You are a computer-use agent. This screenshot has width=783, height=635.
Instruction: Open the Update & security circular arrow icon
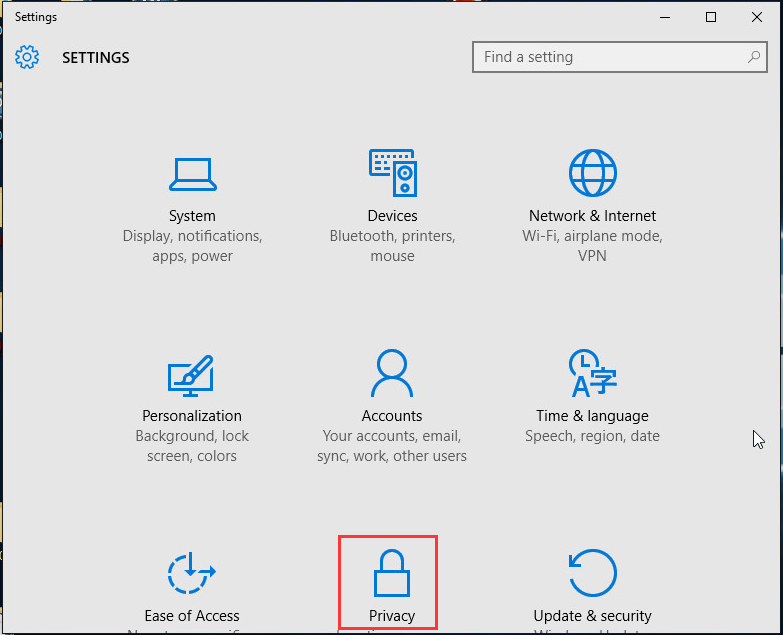click(x=592, y=574)
